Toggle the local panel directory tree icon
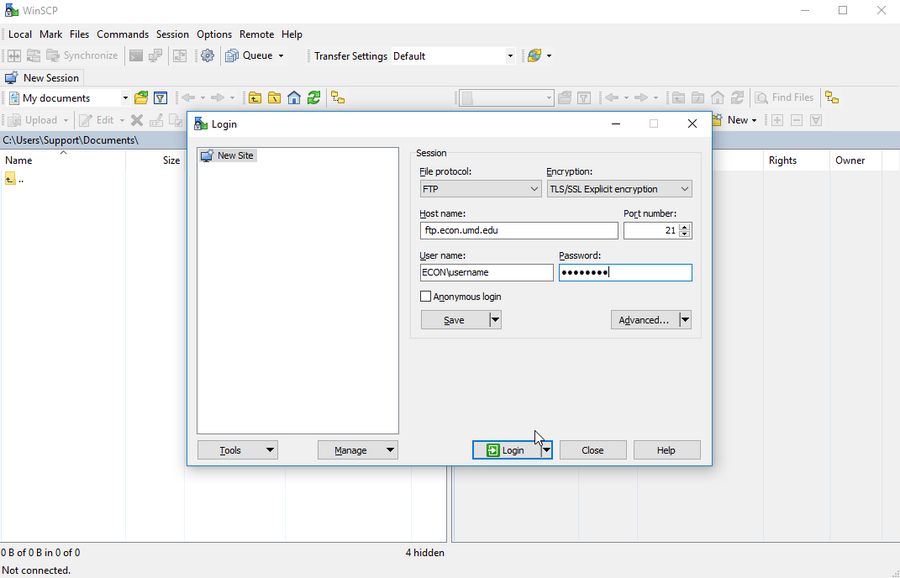The width and height of the screenshot is (900, 578). (x=338, y=98)
